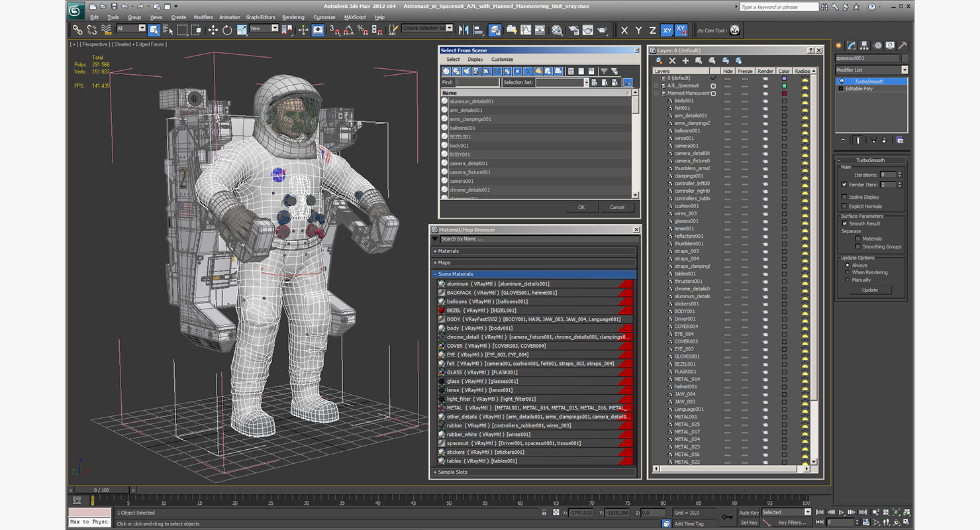
Task: Add selection to layer with plus icon
Action: tap(685, 60)
